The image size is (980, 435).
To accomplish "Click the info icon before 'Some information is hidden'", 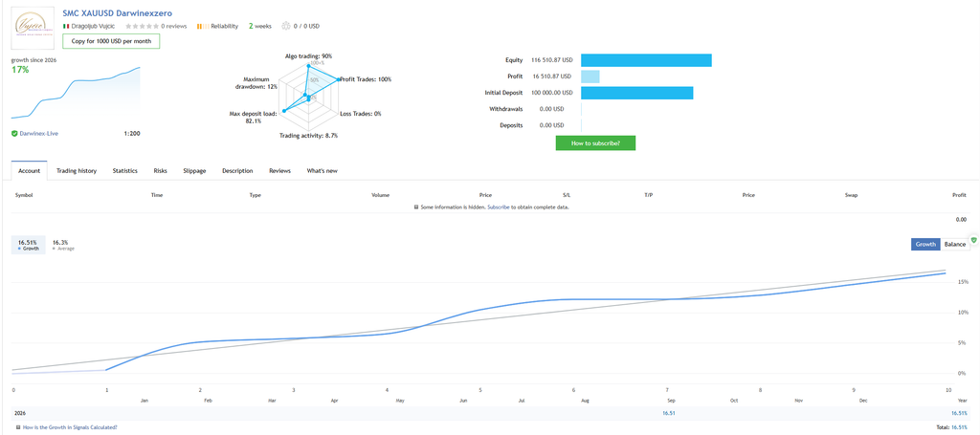I will click(416, 207).
